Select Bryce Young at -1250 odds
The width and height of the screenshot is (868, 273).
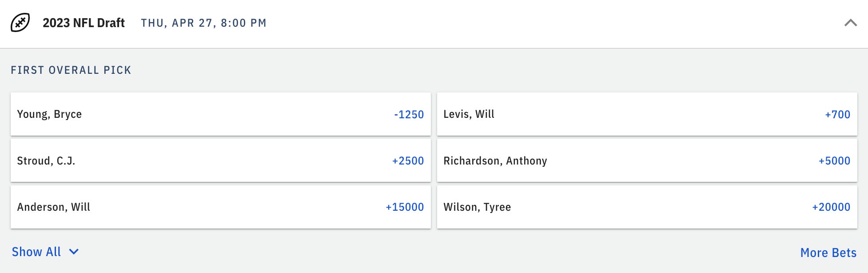pyautogui.click(x=220, y=114)
